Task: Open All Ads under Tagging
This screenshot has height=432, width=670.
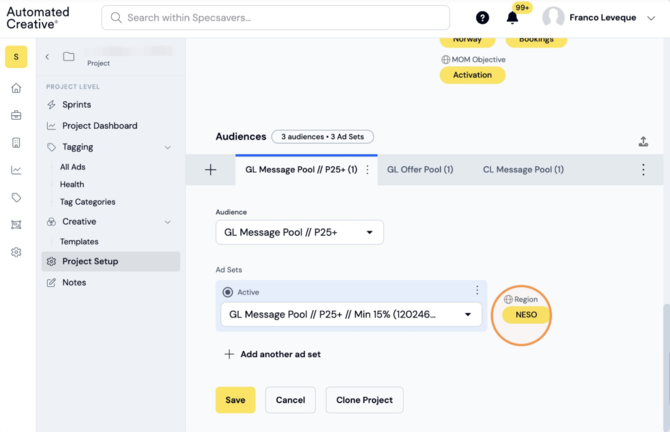Action: [73, 167]
